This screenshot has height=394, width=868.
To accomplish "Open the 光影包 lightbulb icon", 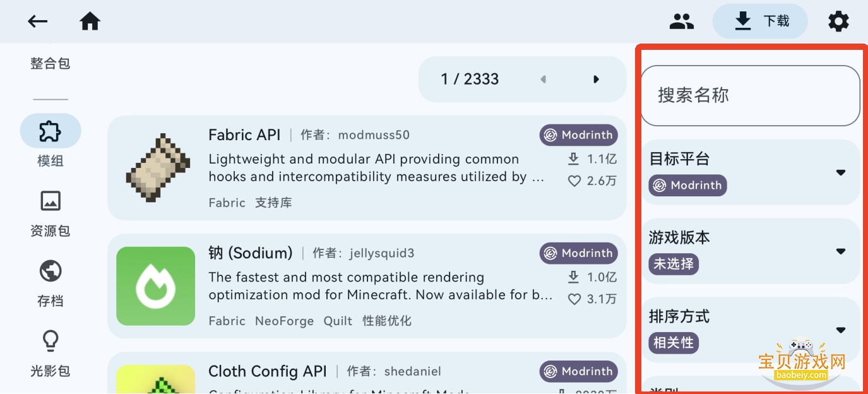I will tap(51, 341).
